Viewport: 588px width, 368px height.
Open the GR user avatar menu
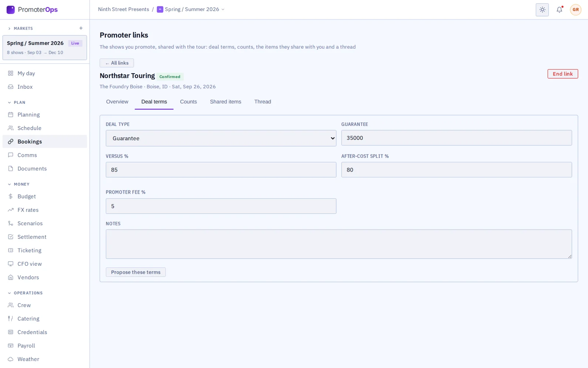(576, 10)
